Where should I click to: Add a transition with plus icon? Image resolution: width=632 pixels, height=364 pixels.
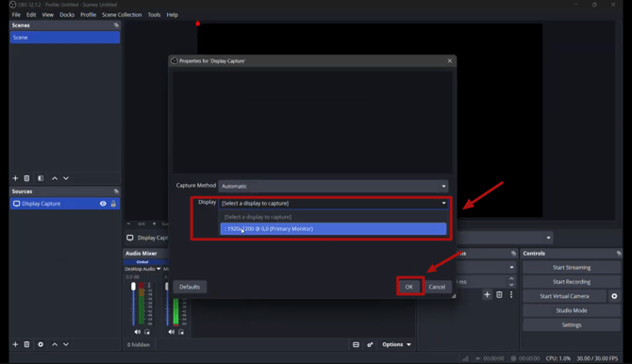point(487,294)
